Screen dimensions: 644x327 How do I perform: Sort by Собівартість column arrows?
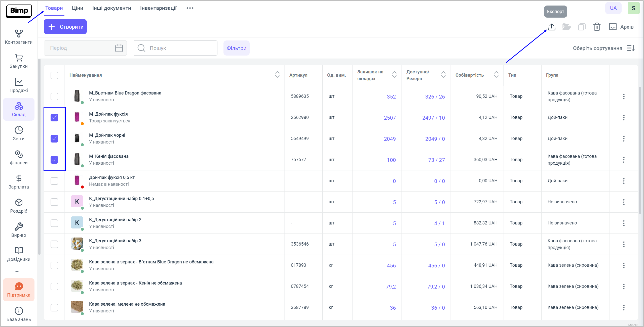(x=496, y=75)
